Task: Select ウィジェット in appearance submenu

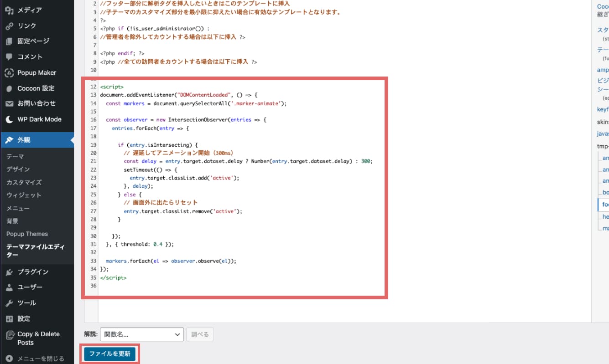Action: 24,195
